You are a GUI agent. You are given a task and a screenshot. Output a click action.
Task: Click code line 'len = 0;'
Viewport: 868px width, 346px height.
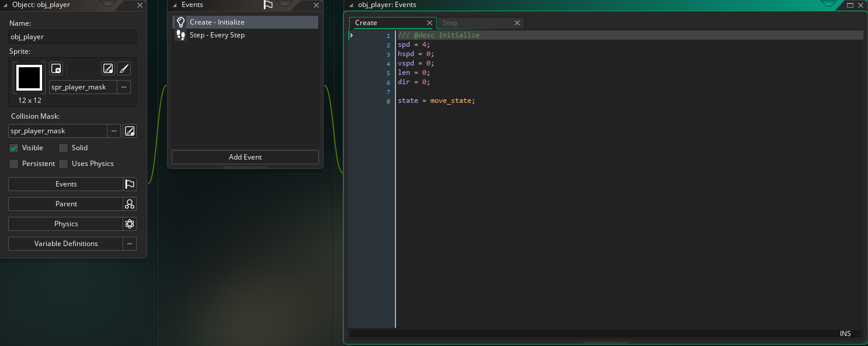click(414, 72)
